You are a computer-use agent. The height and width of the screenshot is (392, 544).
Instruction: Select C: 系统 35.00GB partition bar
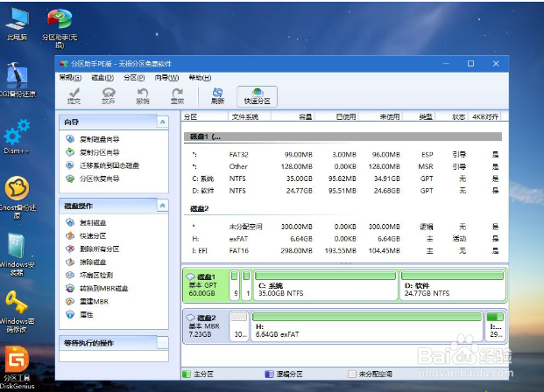coord(325,285)
